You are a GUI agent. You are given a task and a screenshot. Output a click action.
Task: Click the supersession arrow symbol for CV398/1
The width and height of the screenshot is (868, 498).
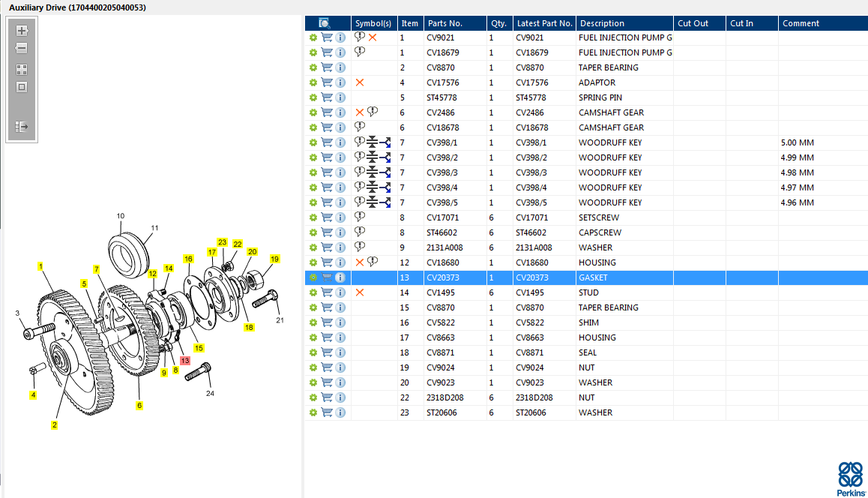coord(385,142)
